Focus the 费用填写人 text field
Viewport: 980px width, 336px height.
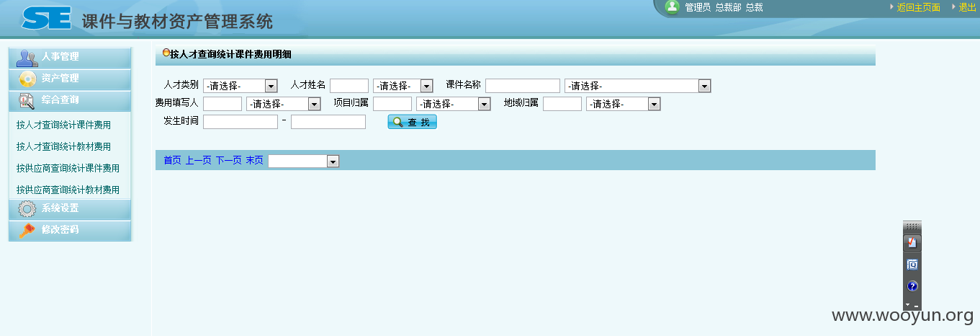[222, 104]
